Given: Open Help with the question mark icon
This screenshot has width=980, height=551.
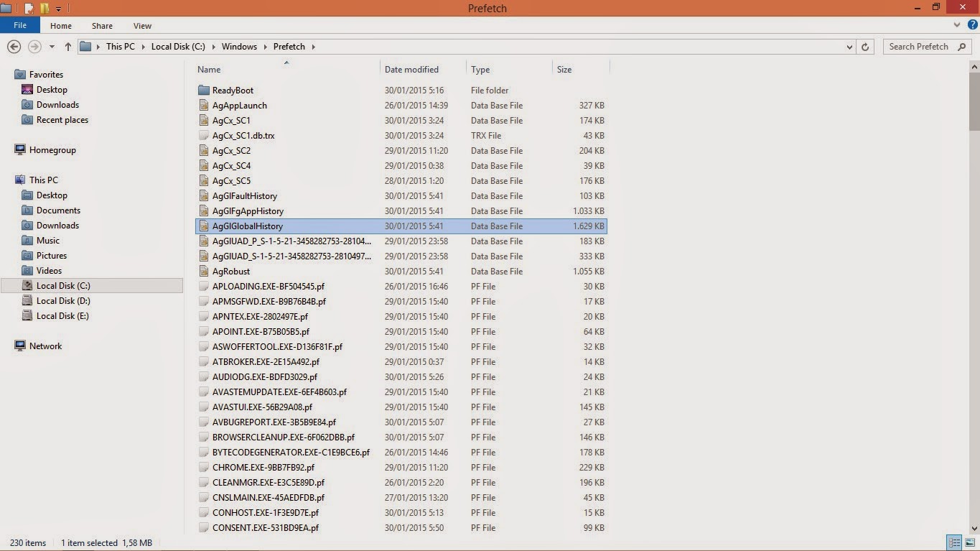Looking at the screenshot, I should [971, 25].
